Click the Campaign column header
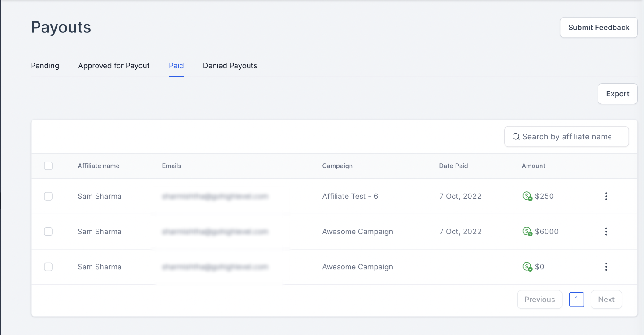Image resolution: width=644 pixels, height=335 pixels. tap(337, 166)
